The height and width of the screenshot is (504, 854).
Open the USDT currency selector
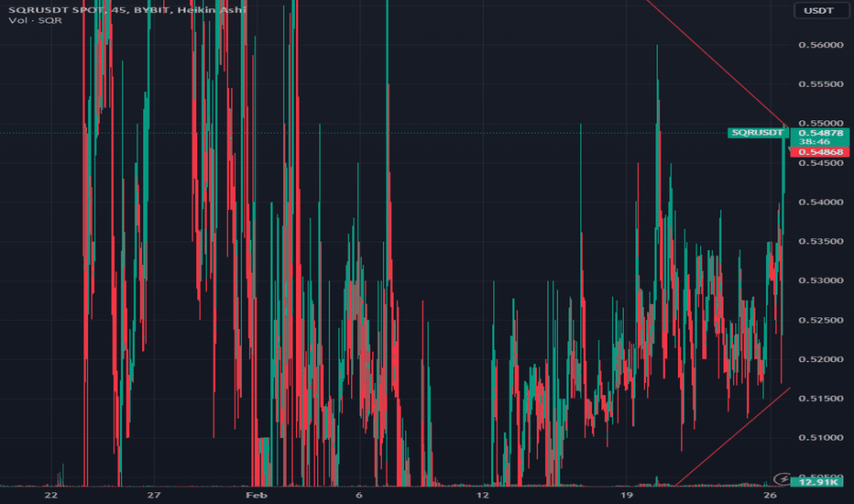821,10
